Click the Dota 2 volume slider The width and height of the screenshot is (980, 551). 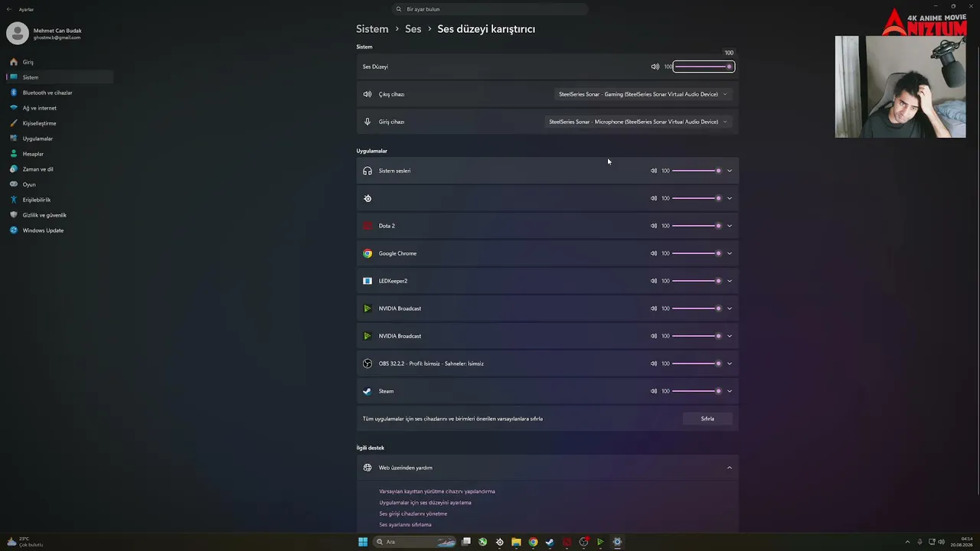(697, 226)
